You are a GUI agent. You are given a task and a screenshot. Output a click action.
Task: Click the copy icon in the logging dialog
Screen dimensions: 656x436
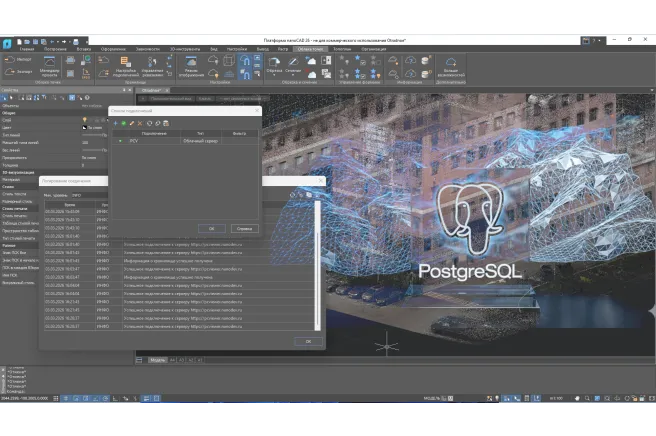pos(309,195)
